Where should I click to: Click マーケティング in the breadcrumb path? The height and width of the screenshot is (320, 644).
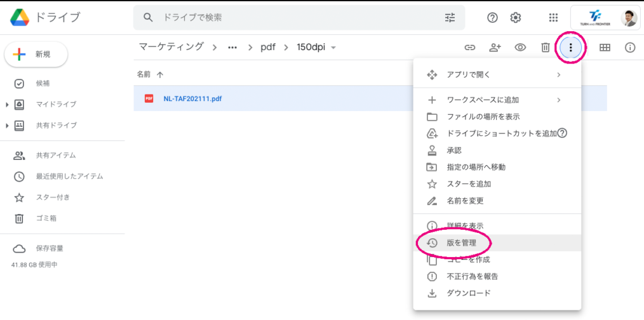point(171,47)
